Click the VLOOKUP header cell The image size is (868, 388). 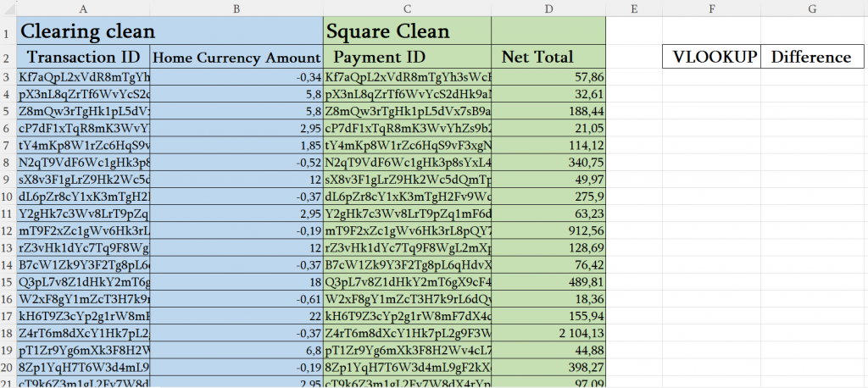pyautogui.click(x=710, y=58)
